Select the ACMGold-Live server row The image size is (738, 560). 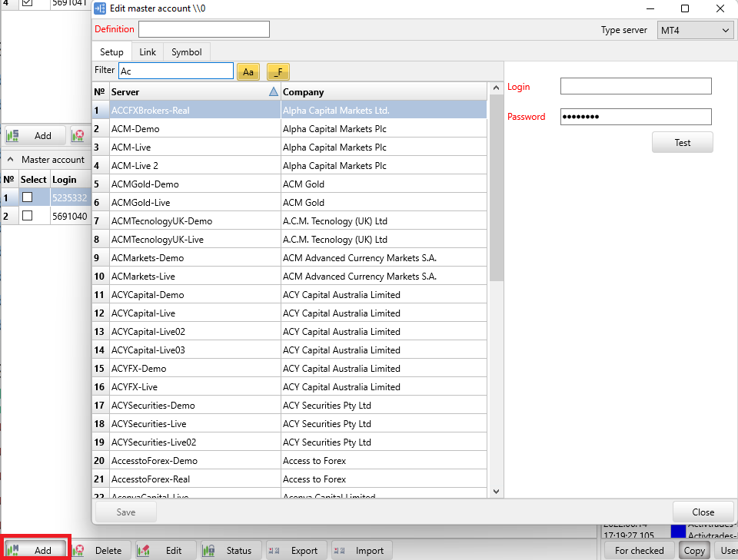coord(290,203)
